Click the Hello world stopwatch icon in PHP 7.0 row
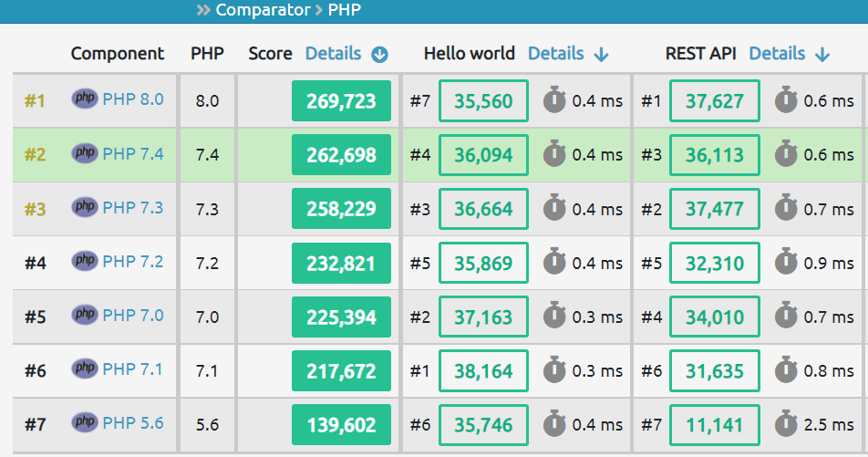Screen dimensions: 868x457 coord(554,316)
